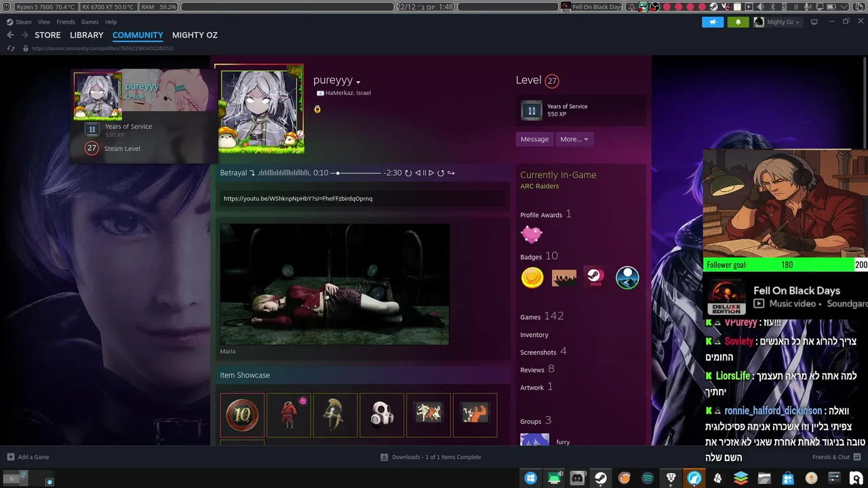The width and height of the screenshot is (868, 488).
Task: Open the file manager from the taskbar
Action: pyautogui.click(x=764, y=479)
